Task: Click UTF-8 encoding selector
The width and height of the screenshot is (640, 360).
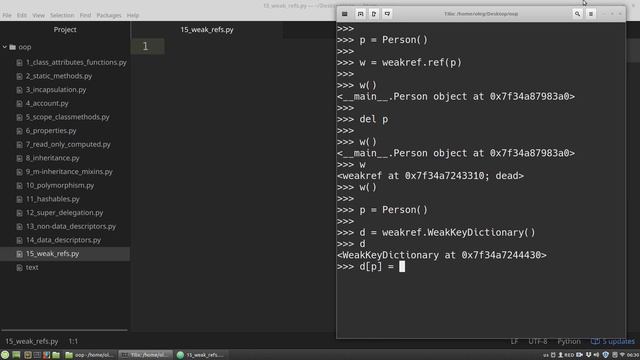Action: [x=538, y=341]
